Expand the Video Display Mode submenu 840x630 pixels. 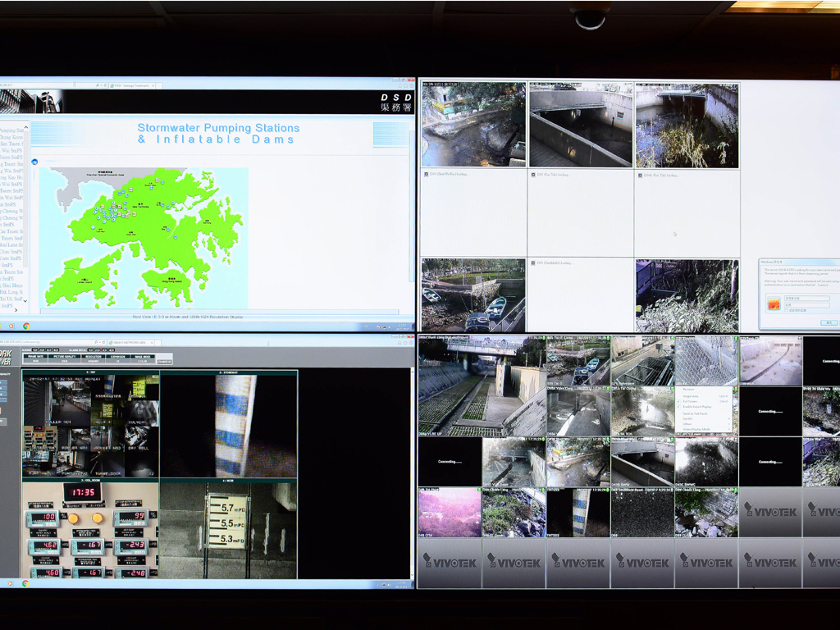(x=703, y=430)
